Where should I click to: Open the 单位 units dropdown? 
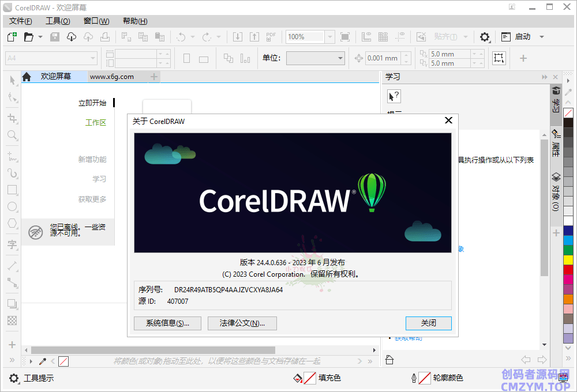(340, 58)
